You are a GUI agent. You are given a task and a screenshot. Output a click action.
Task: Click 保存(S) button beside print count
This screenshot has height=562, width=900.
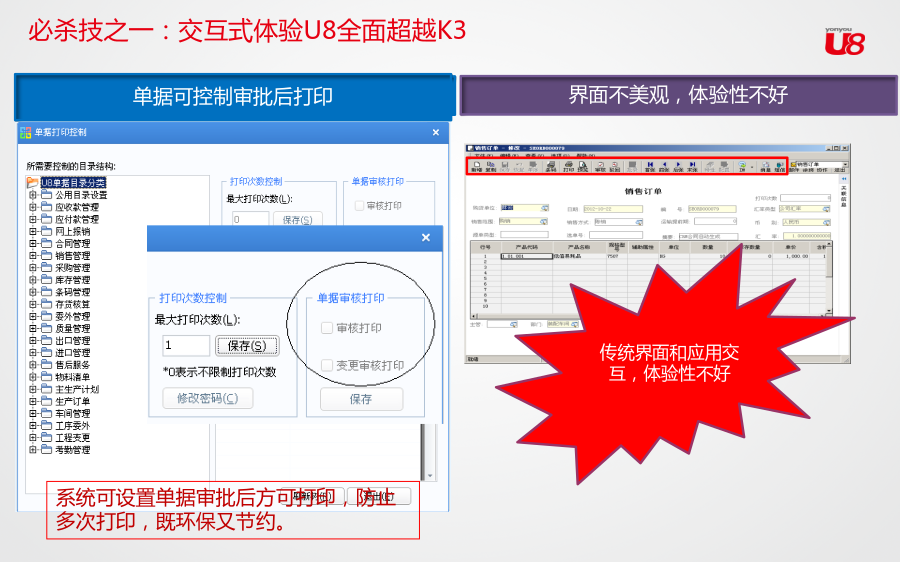[247, 346]
